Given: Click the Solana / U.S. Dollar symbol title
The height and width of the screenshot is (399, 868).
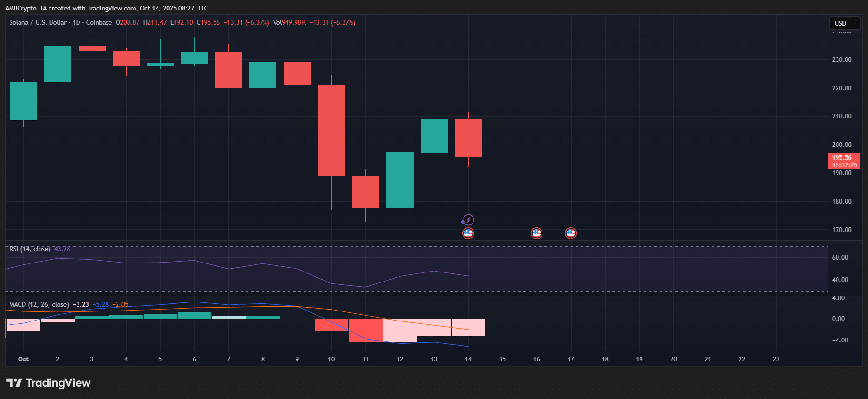Looking at the screenshot, I should (38, 22).
